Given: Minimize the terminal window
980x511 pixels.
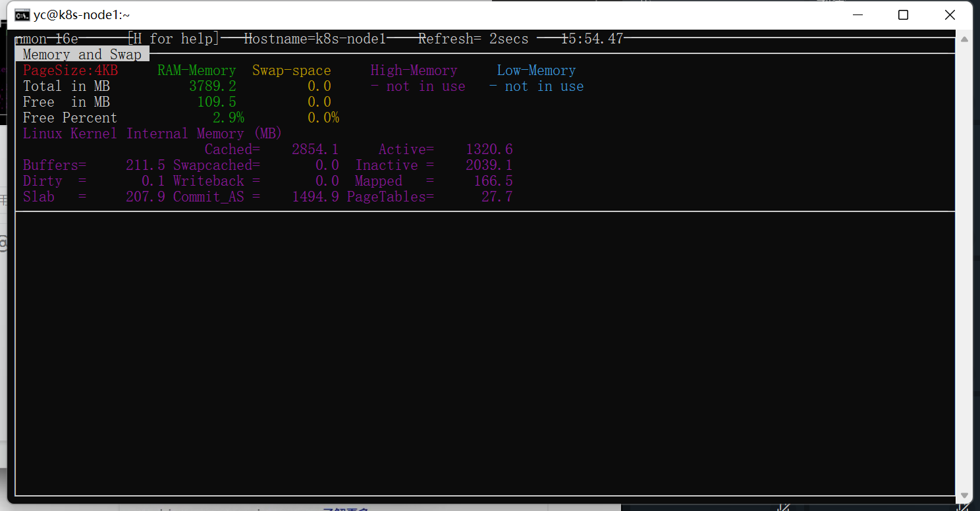Looking at the screenshot, I should click(x=857, y=14).
